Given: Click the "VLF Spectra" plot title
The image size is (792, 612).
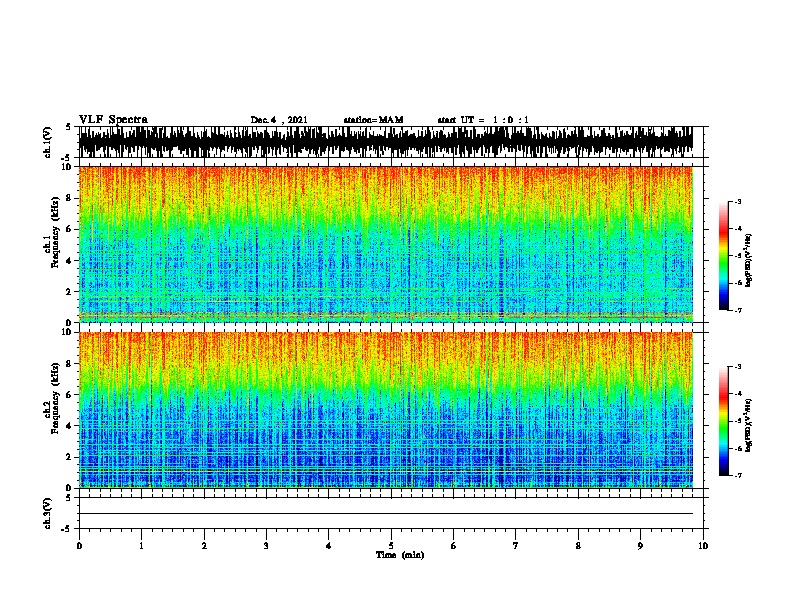Looking at the screenshot, I should (113, 120).
